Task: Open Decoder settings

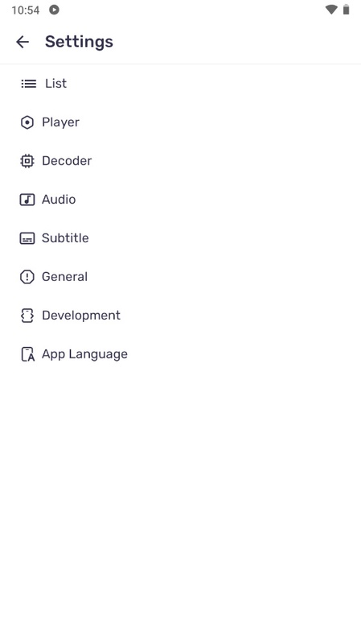Action: click(x=180, y=161)
